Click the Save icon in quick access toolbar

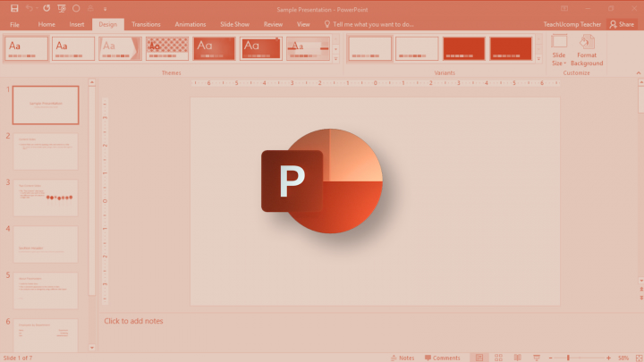(x=14, y=8)
